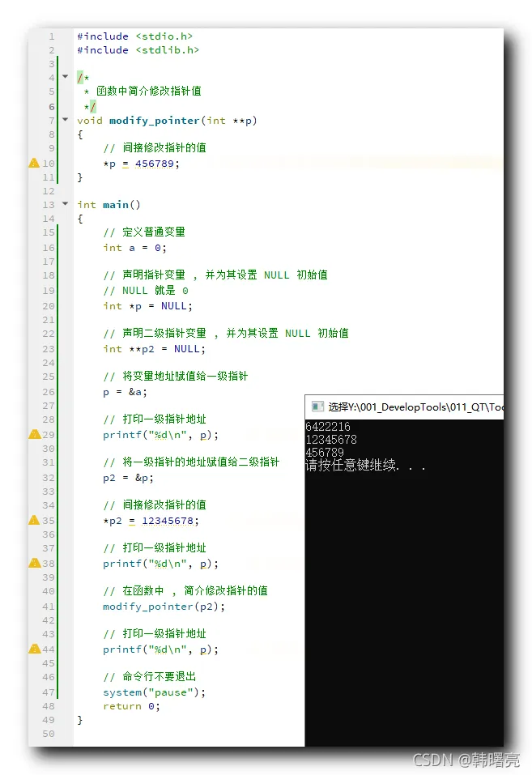This screenshot has height=775, width=532.
Task: Click the system("pause") statement
Action: coord(154,692)
